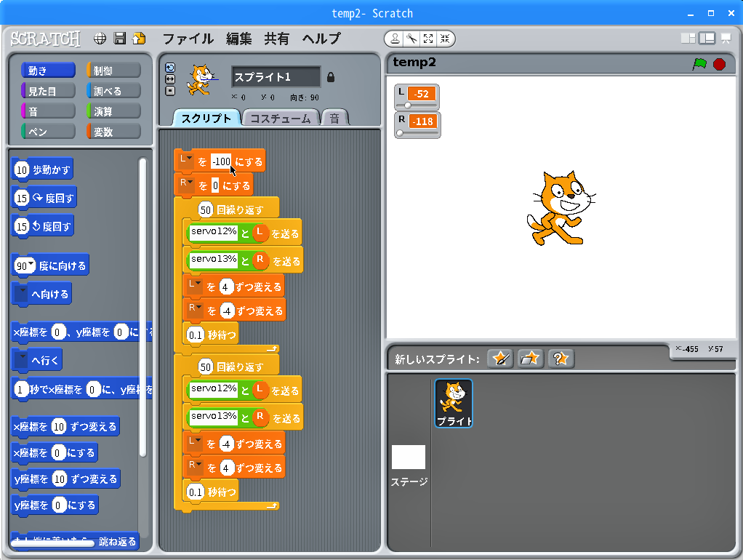Select the stamp duplicate tool
The height and width of the screenshot is (560, 743).
click(395, 39)
